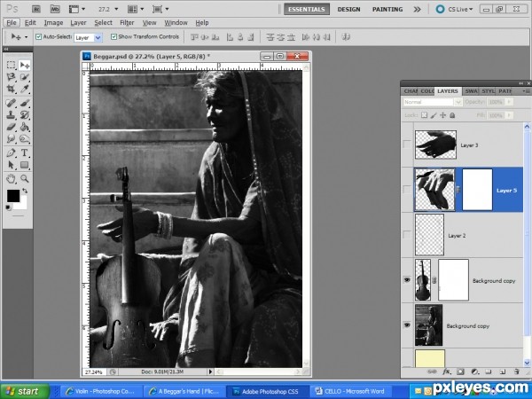Select the Eyedropper tool
Image resolution: width=532 pixels, height=399 pixels.
pyautogui.click(x=25, y=89)
